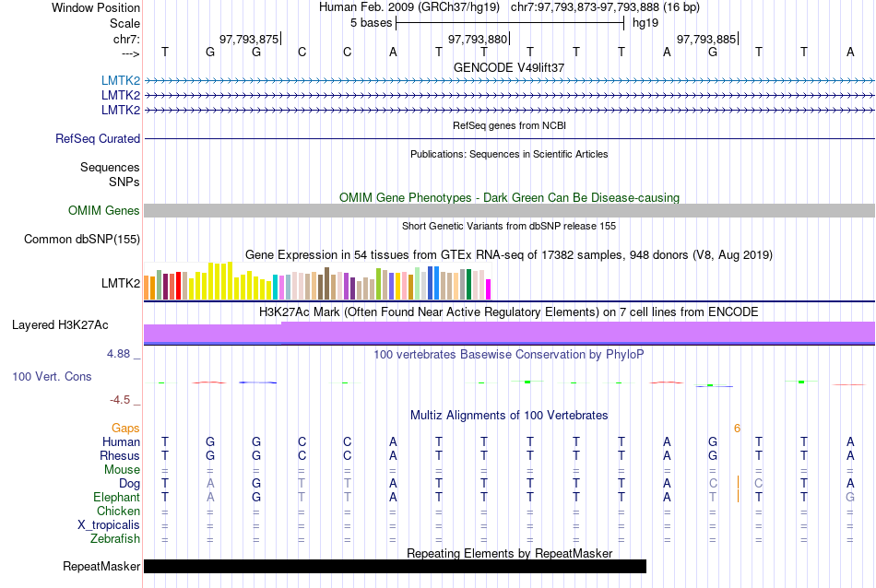Click the Dog species label
The height and width of the screenshot is (588, 876).
coord(129,484)
